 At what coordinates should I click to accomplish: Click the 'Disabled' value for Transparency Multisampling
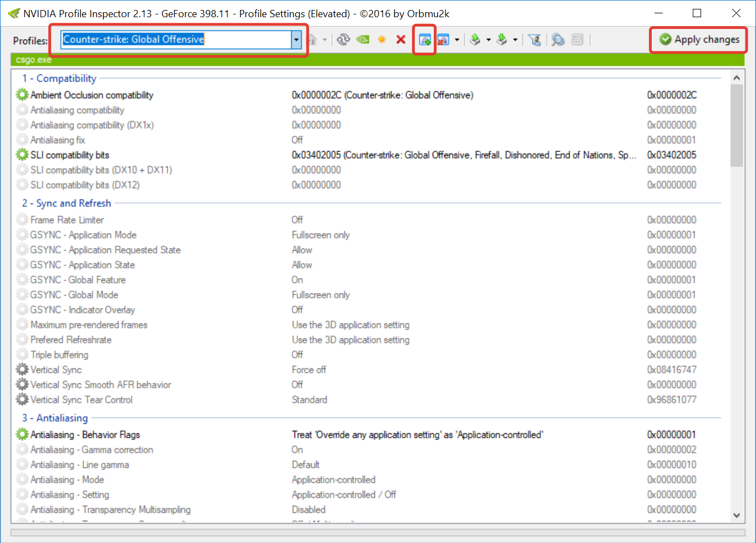point(308,509)
